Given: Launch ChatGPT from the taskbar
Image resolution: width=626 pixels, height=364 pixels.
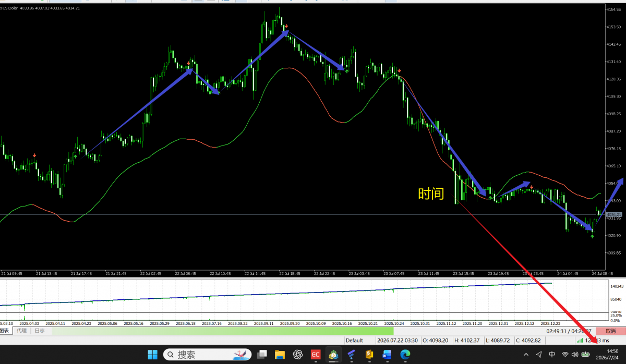Looking at the screenshot, I should pyautogui.click(x=298, y=355).
